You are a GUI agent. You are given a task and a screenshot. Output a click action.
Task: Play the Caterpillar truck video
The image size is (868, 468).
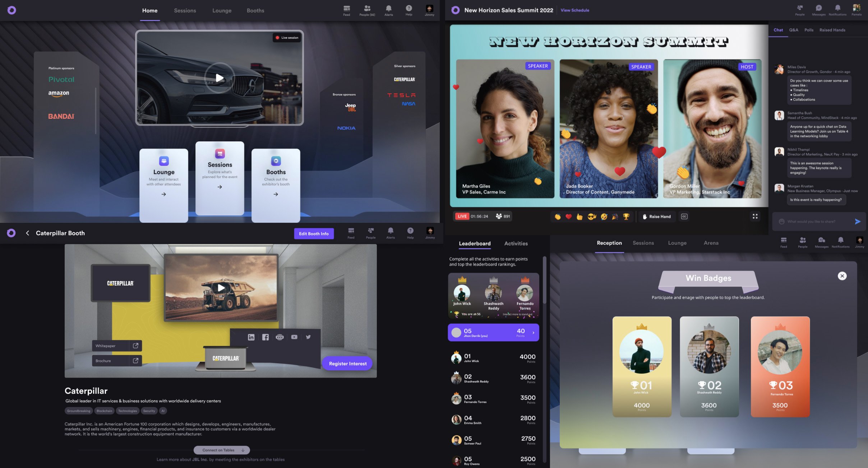coord(221,287)
